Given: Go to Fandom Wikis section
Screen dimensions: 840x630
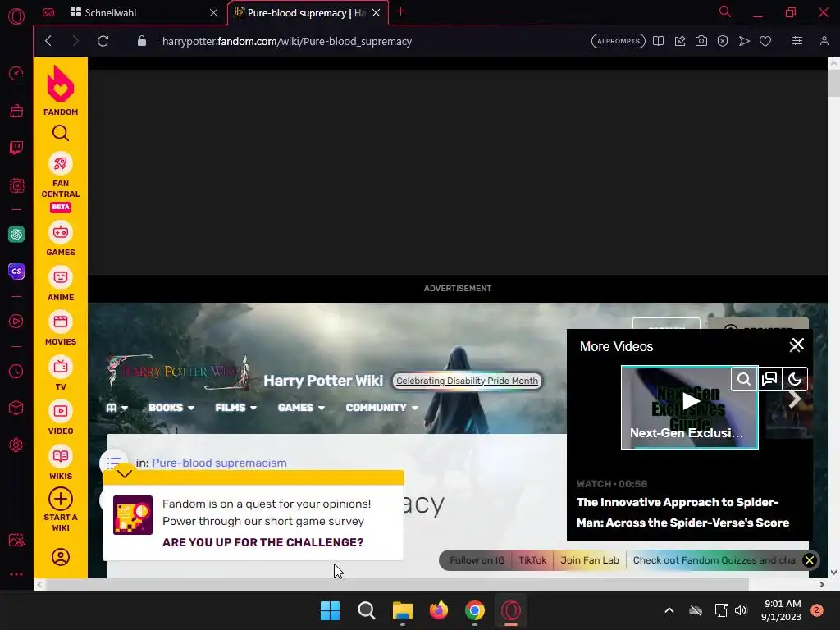Looking at the screenshot, I should point(61,463).
